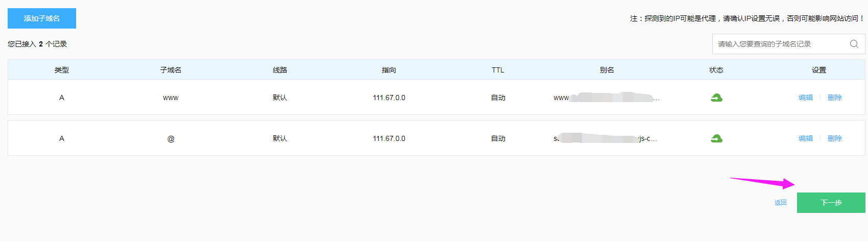
Task: Click the @ subdomain name cell
Action: click(171, 138)
